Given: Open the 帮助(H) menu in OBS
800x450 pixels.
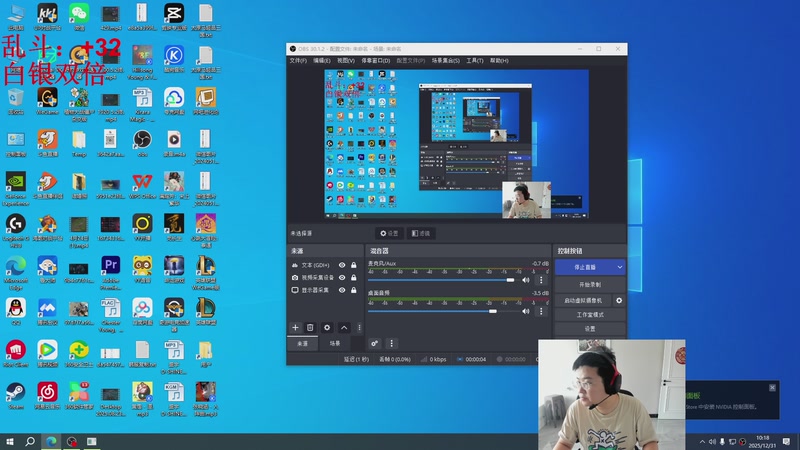Looking at the screenshot, I should 499,61.
